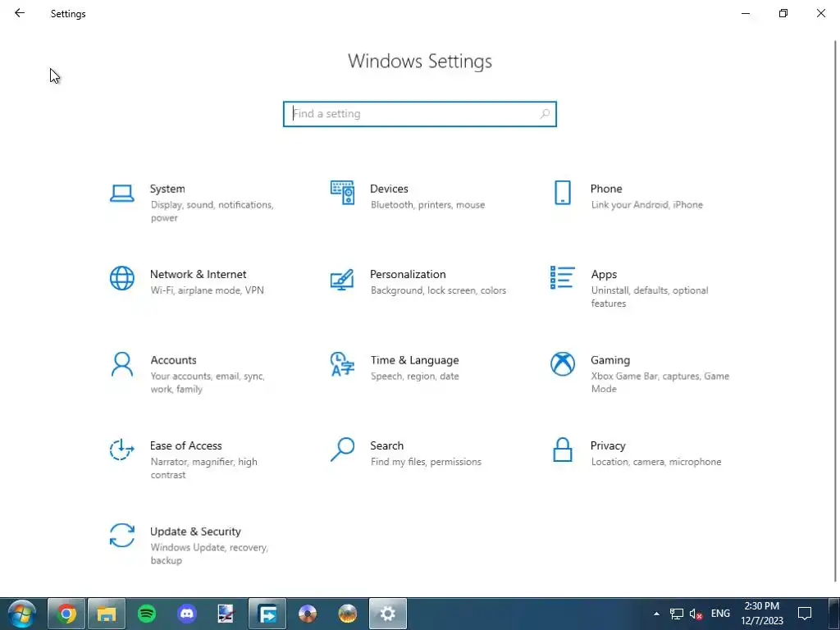
Task: Open the Action Center notification icon
Action: click(805, 614)
